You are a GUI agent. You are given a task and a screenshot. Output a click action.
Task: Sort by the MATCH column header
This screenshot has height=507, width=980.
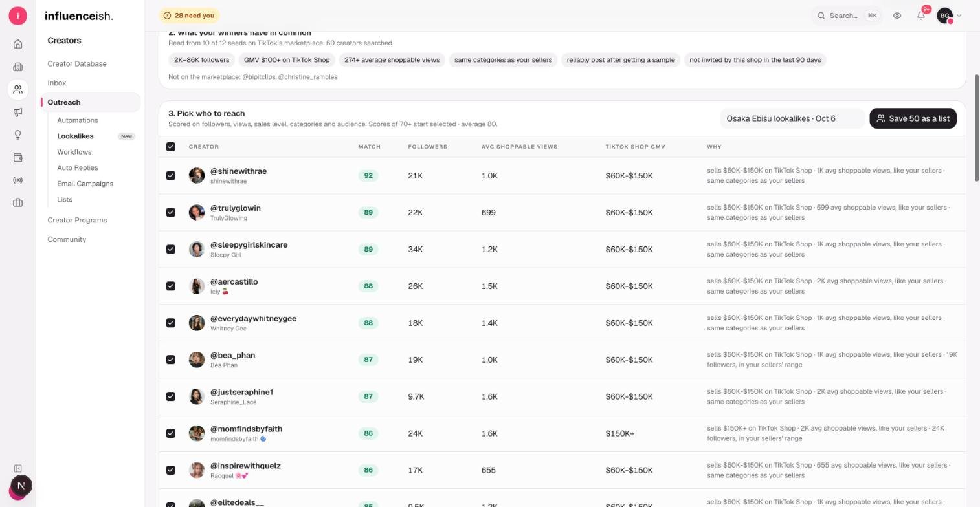[x=370, y=147]
